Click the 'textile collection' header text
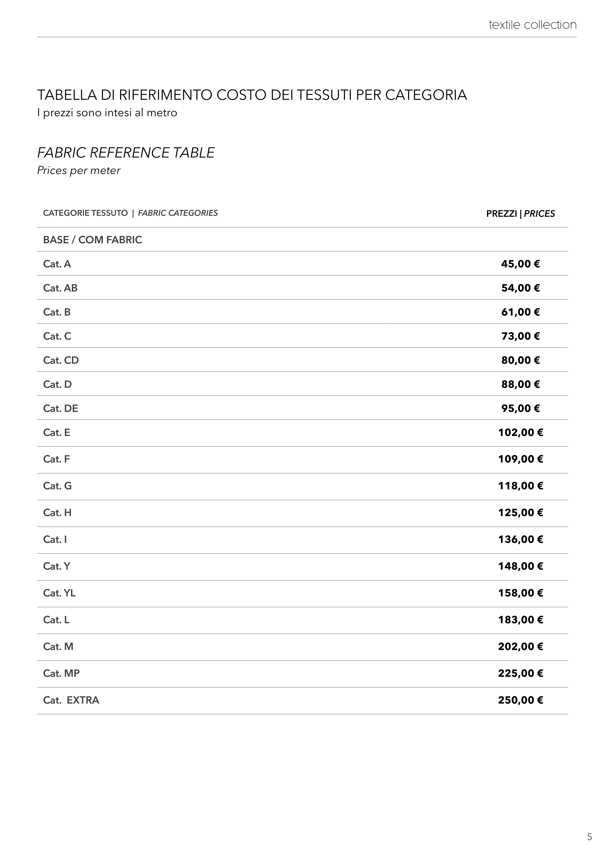 coord(532,25)
